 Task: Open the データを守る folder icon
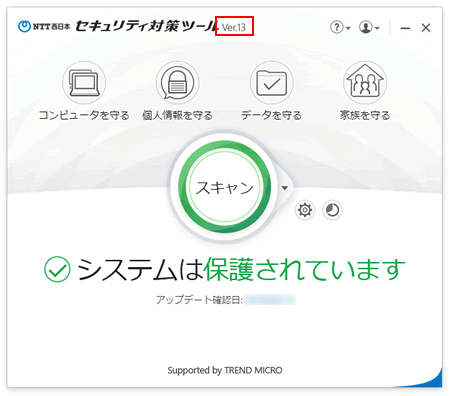pyautogui.click(x=271, y=83)
